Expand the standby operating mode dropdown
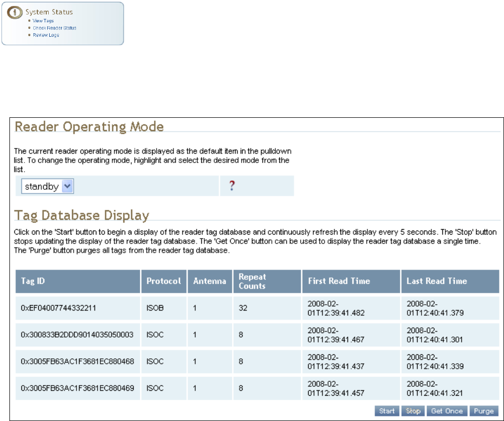504x421 pixels. pos(48,186)
